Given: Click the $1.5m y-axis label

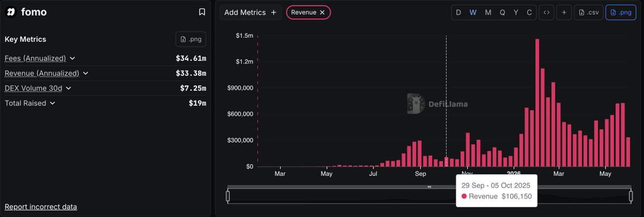Looking at the screenshot, I should pos(244,35).
